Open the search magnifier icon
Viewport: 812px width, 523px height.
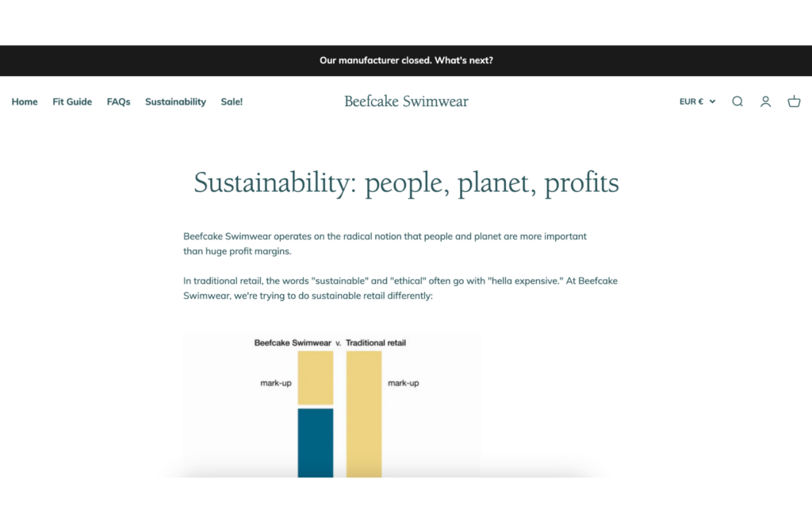click(737, 101)
